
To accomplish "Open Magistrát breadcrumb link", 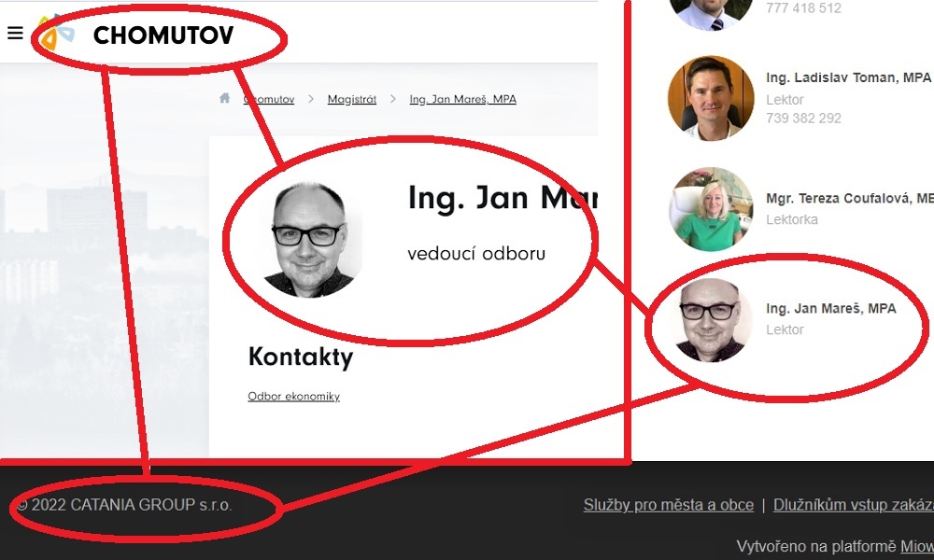I will click(351, 99).
